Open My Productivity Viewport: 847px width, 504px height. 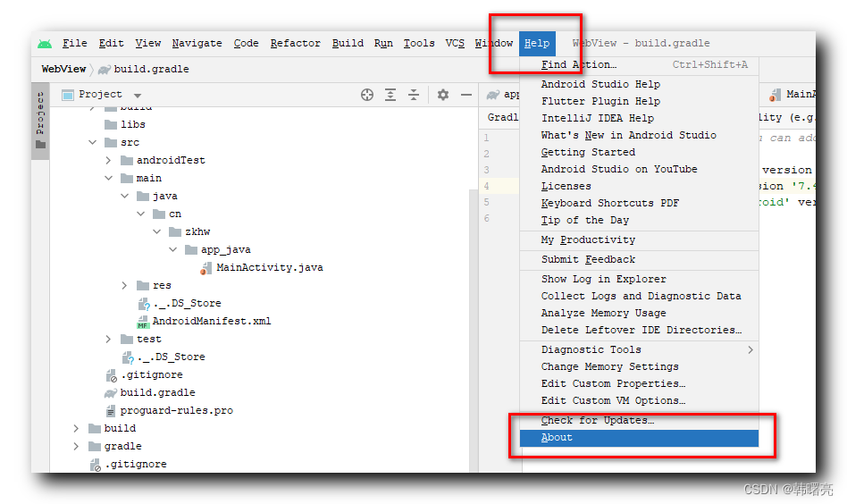point(639,239)
